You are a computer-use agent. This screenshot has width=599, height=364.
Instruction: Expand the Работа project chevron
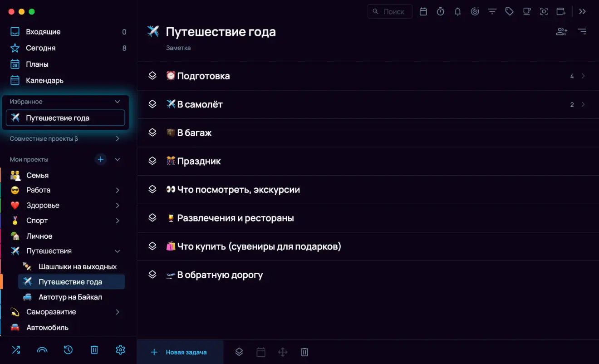(117, 190)
